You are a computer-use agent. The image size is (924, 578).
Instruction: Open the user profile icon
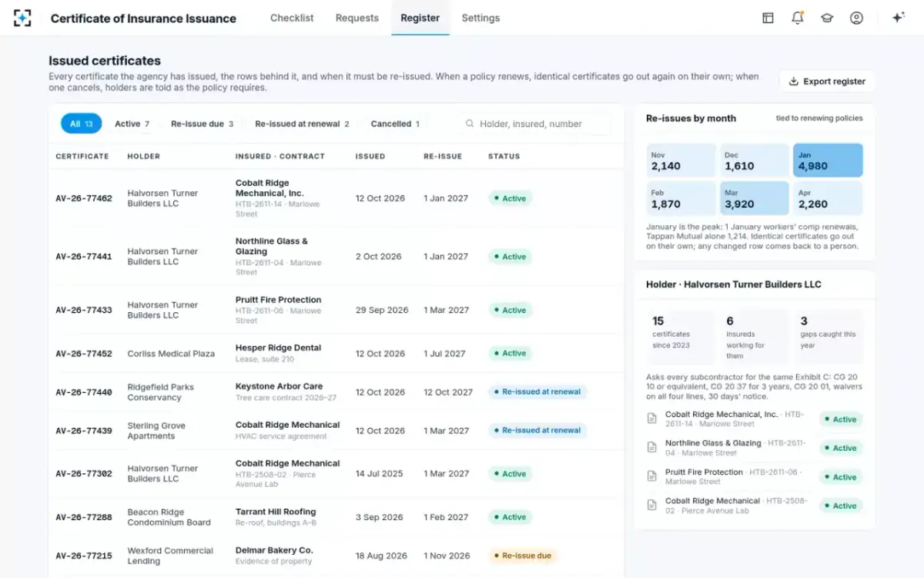pyautogui.click(x=856, y=18)
